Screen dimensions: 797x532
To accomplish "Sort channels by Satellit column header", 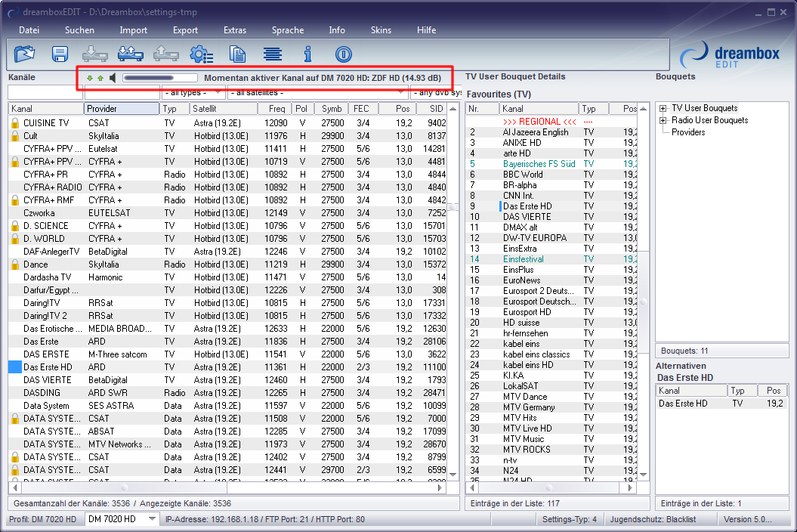I will coord(223,108).
